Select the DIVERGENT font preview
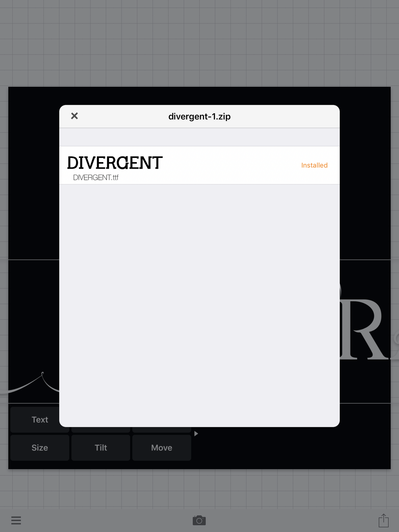The image size is (399, 532). [x=115, y=163]
